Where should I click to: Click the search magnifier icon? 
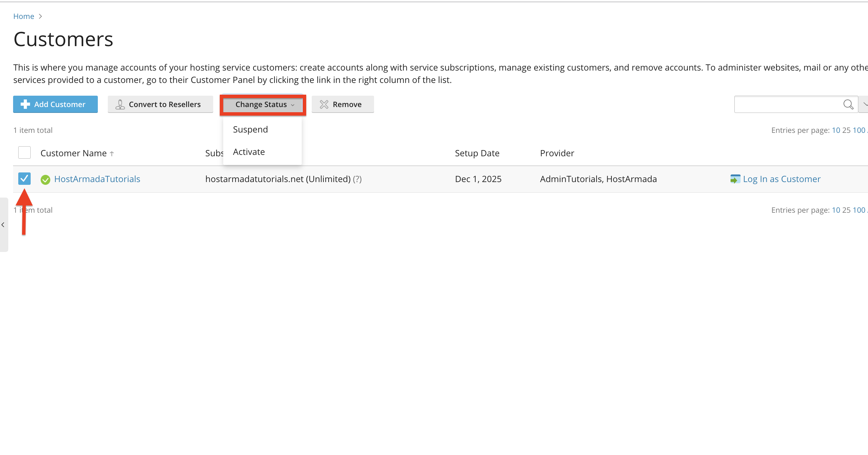pyautogui.click(x=848, y=104)
